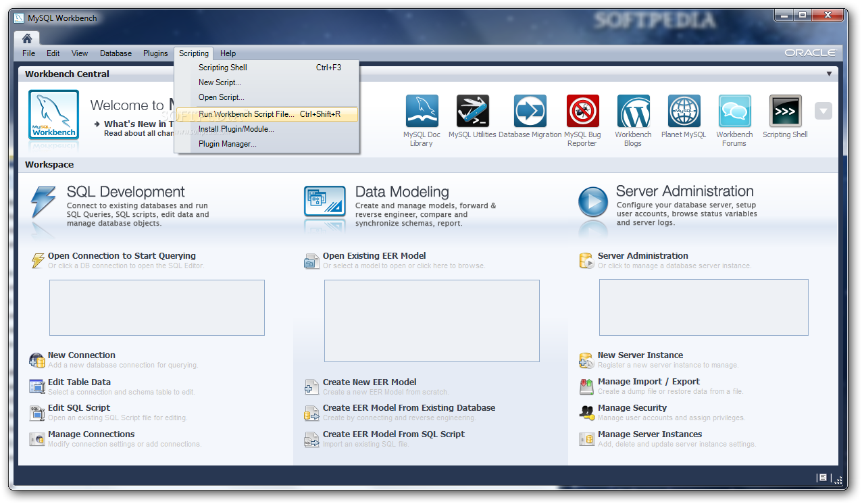Click the Open Existing EER Model link
Image resolution: width=862 pixels, height=504 pixels.
pos(374,256)
